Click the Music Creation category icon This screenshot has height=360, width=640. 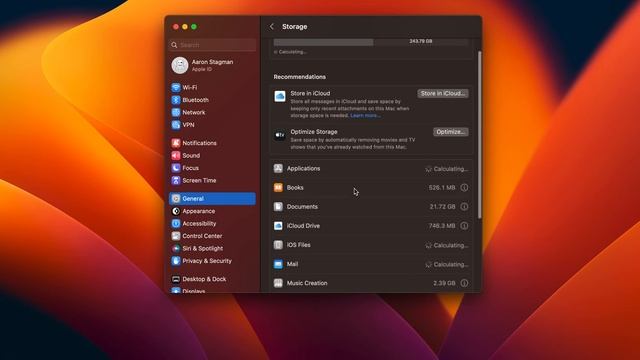click(x=278, y=283)
